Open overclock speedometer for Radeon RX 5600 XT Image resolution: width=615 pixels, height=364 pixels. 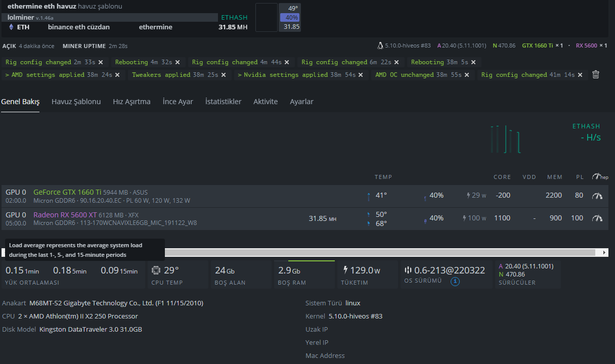(x=597, y=218)
